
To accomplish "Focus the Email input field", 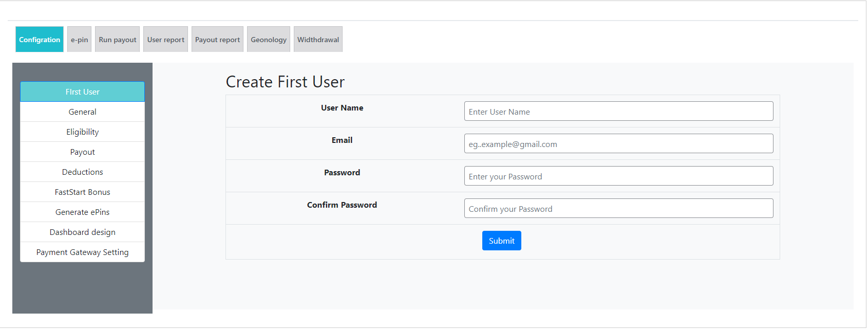I will 618,144.
